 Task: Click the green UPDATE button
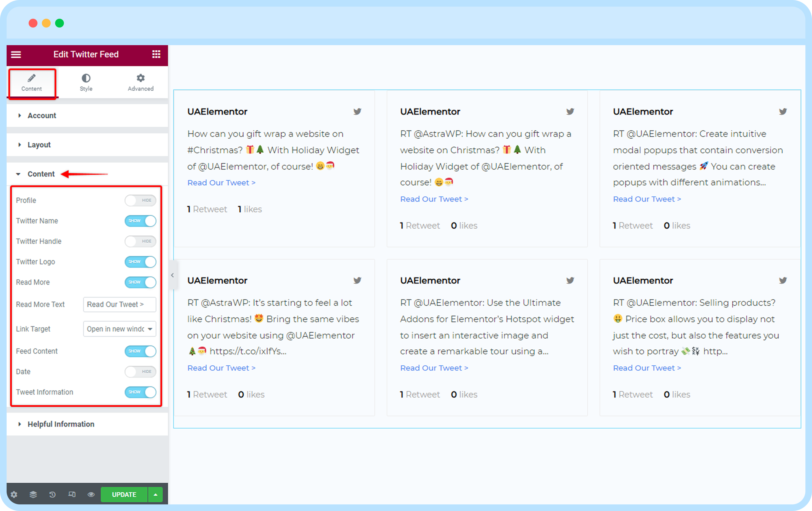[124, 494]
